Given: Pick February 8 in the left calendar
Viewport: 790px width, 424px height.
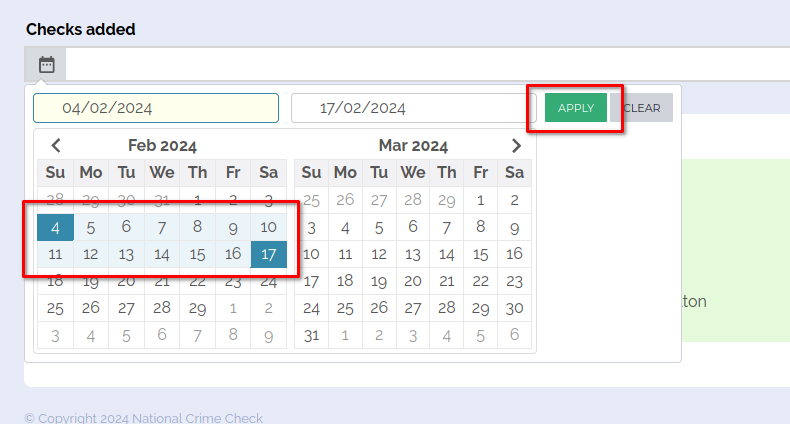Looking at the screenshot, I should click(198, 227).
